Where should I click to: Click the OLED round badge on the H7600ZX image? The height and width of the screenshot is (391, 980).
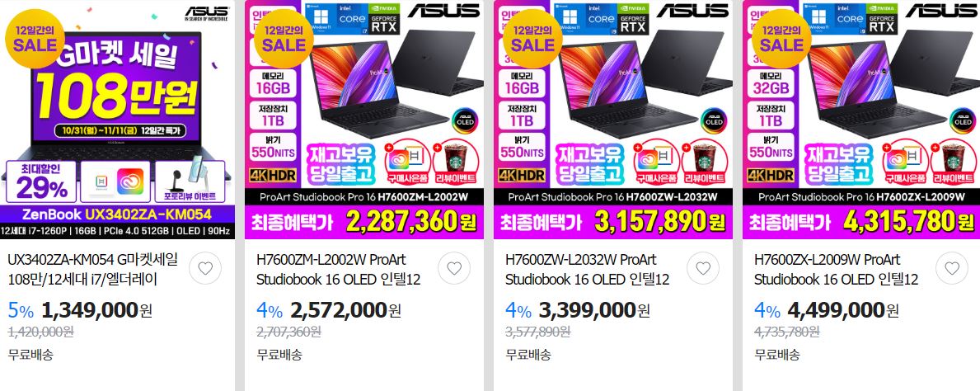click(963, 121)
